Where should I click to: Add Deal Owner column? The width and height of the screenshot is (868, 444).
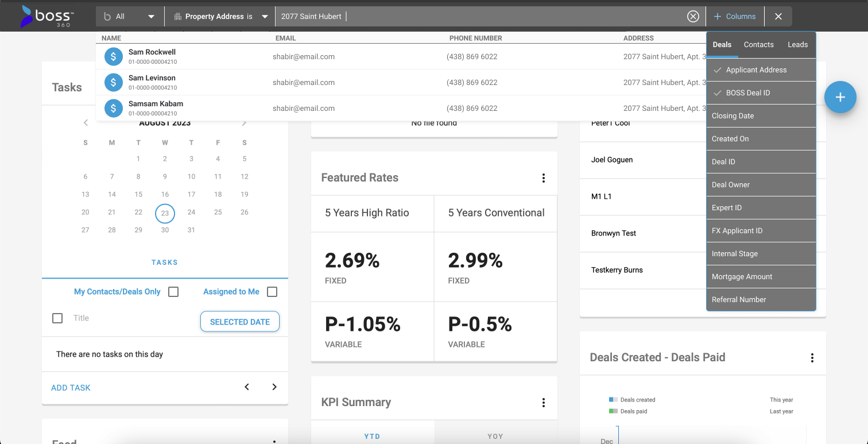(761, 184)
